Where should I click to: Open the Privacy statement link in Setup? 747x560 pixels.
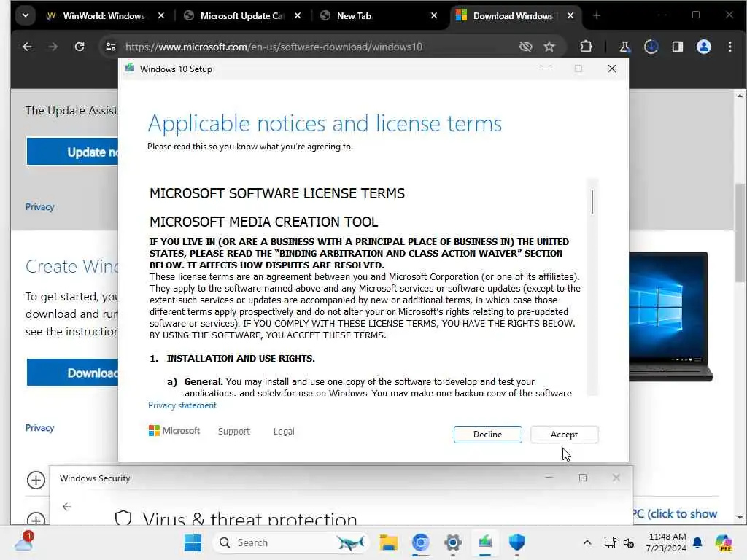tap(182, 405)
